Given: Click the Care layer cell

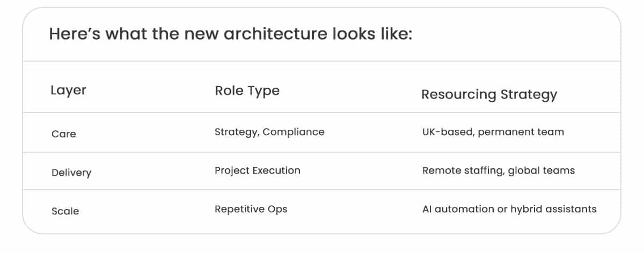Looking at the screenshot, I should (64, 133).
